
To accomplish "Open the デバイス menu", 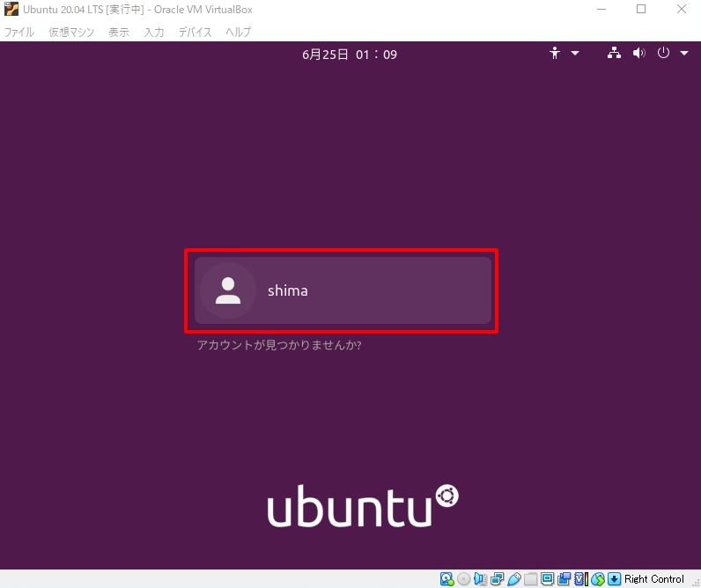I will click(195, 33).
